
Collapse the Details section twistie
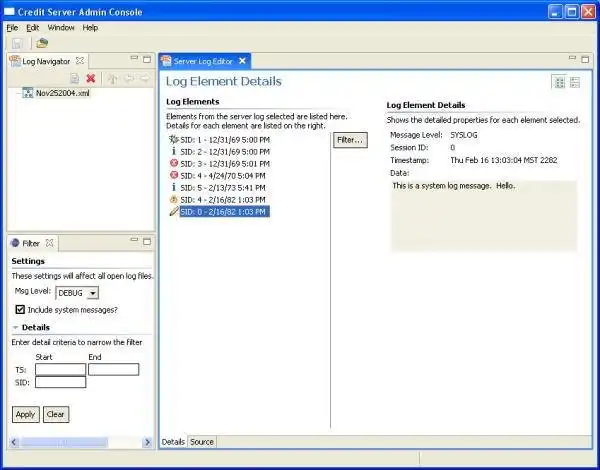click(x=15, y=328)
